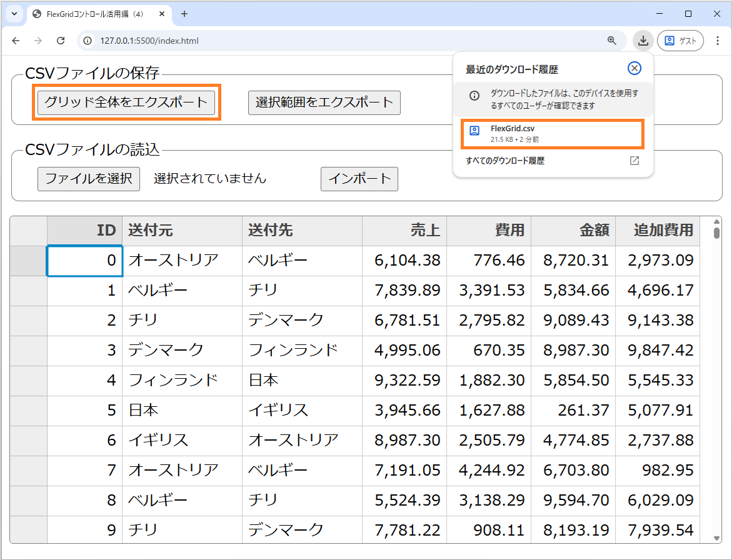Open the tab search dropdown arrow
The height and width of the screenshot is (560, 732).
[x=14, y=14]
